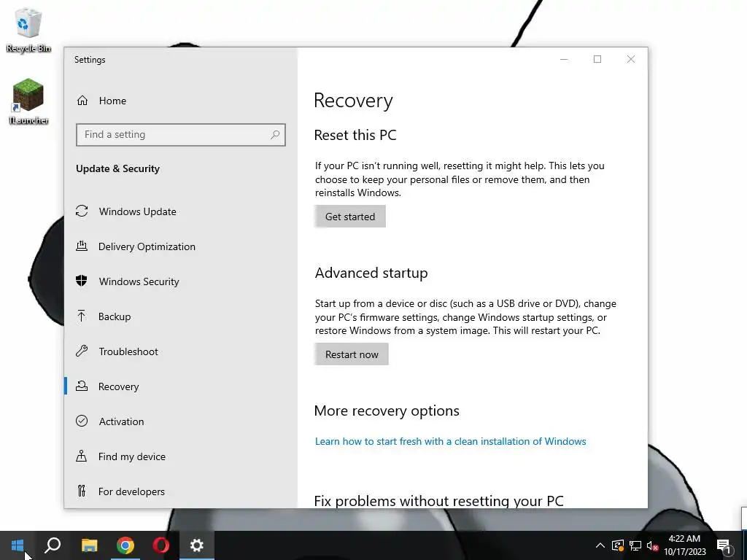Image resolution: width=747 pixels, height=560 pixels.
Task: Select Windows Security in sidebar
Action: coord(139,281)
